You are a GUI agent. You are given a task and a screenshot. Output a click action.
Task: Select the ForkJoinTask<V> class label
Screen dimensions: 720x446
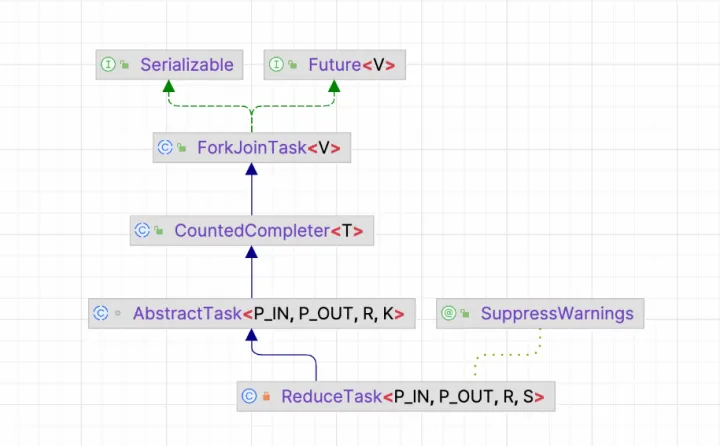pyautogui.click(x=269, y=148)
